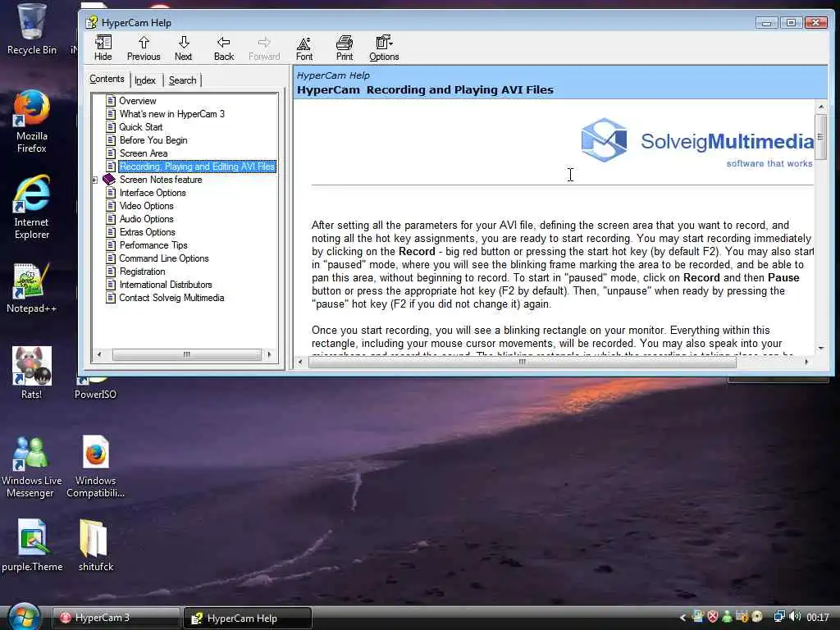Screen dimensions: 840x630
Task: Click help content horizontal scroll right arrow
Action: tap(807, 362)
